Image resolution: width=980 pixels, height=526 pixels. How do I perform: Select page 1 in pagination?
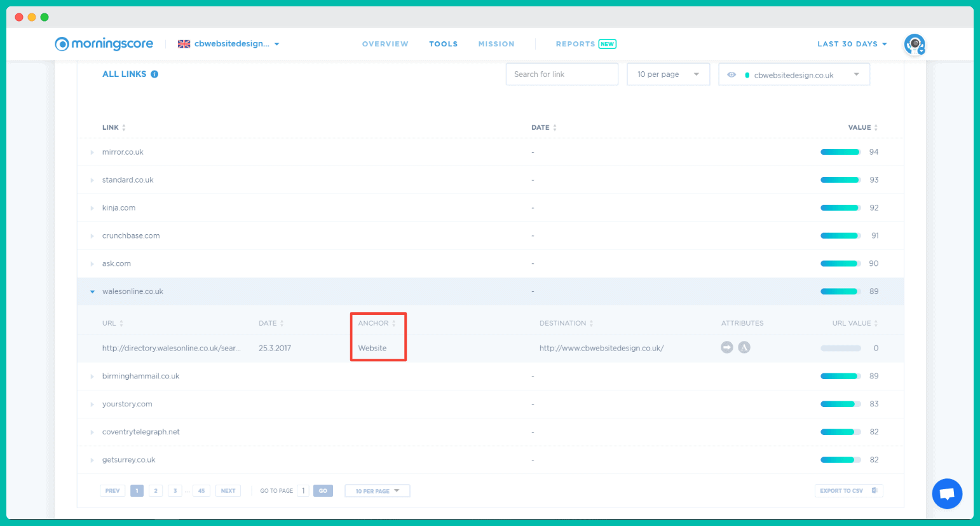(137, 491)
